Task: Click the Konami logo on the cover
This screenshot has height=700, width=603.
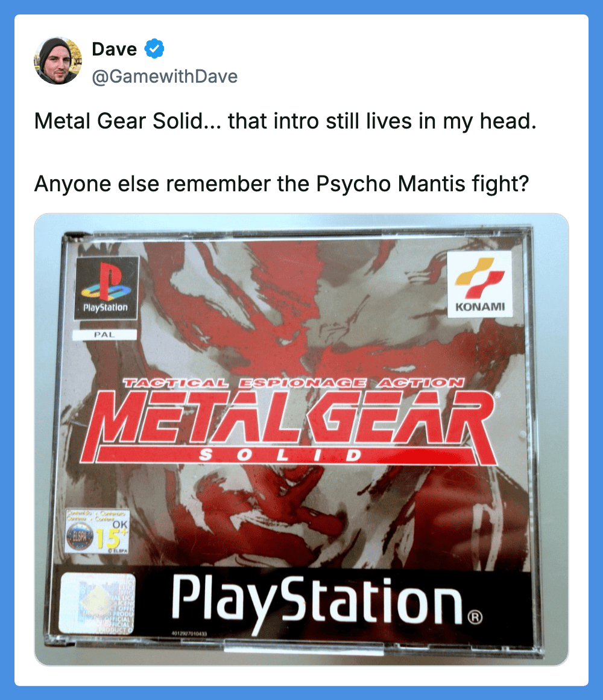Action: tap(479, 284)
